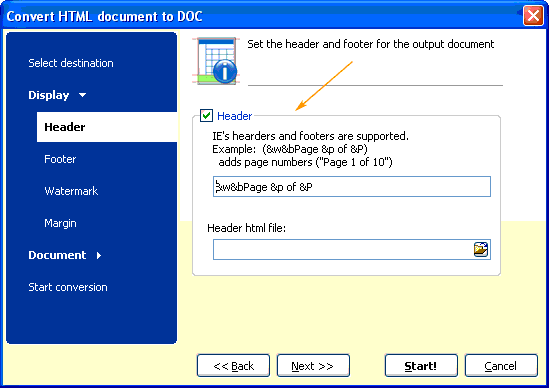Switch to the Margin settings page
The width and height of the screenshot is (549, 388).
point(60,223)
